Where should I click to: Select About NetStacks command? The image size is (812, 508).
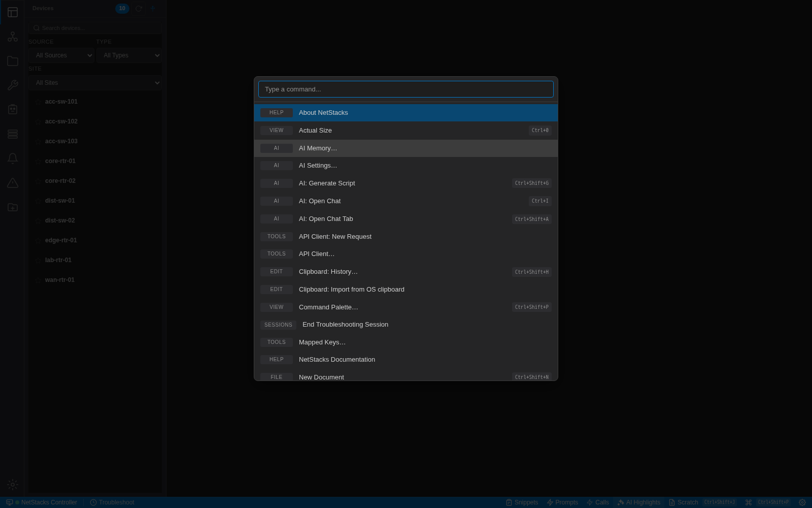pos(406,113)
